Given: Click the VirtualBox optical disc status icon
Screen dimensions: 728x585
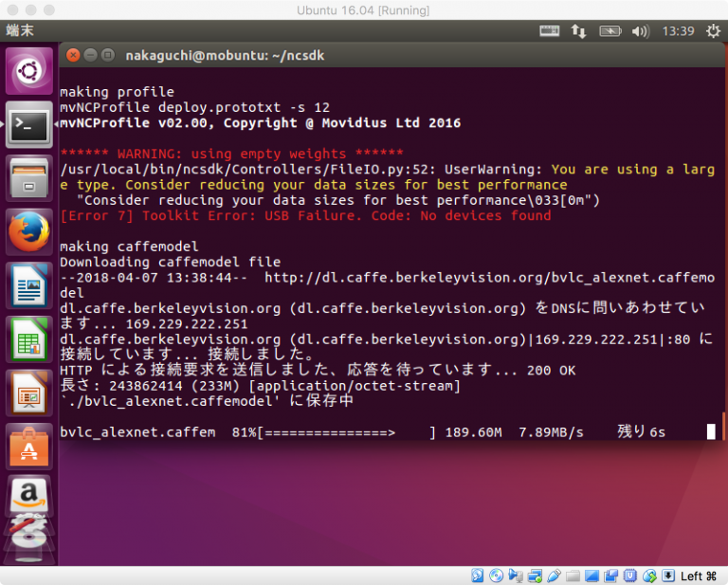Looking at the screenshot, I should tap(497, 576).
